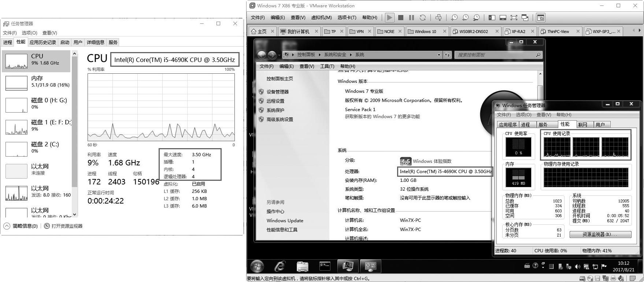The width and height of the screenshot is (644, 282).
Task: Click the VMware thumbnail bar view icon
Action: click(x=503, y=18)
